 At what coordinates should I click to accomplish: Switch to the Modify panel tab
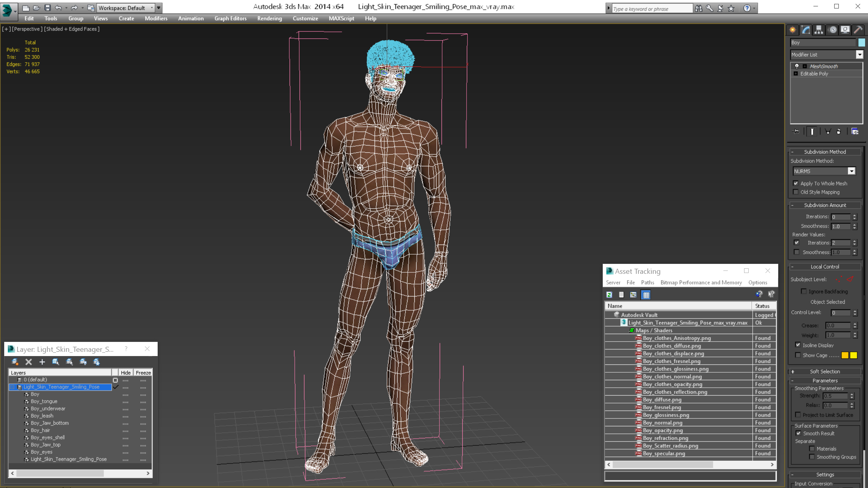806,30
